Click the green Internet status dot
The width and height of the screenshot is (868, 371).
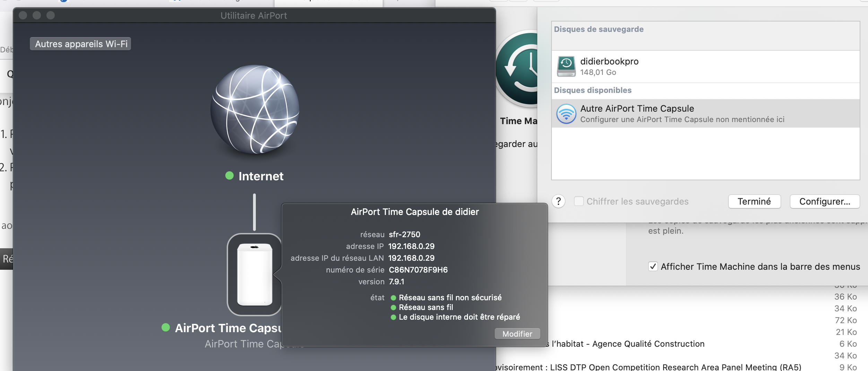[x=229, y=175]
